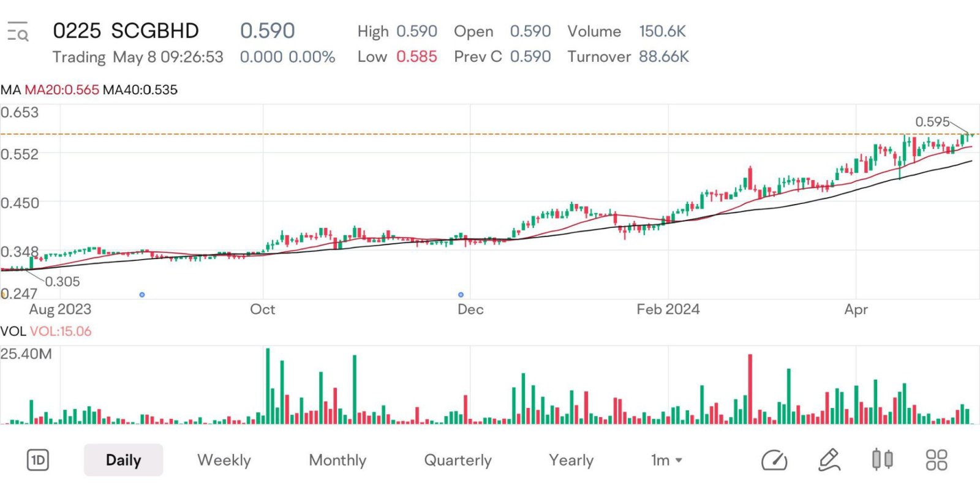Screen dimensions: 980x487
Task: Click the Volume value 150.6K
Action: click(662, 31)
